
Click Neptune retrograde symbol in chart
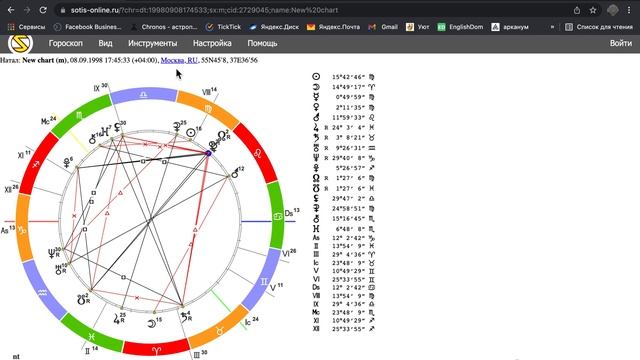click(51, 253)
